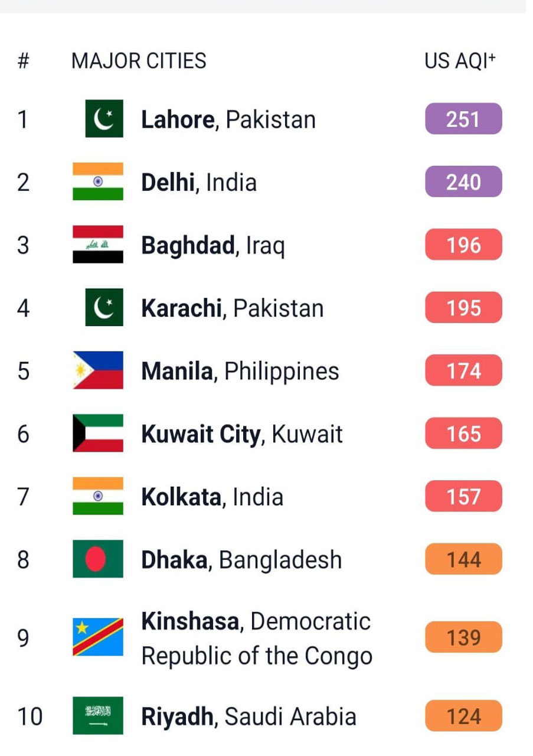The image size is (533, 756).
Task: Click the Pakistan flag beside Lahore
Action: (x=104, y=119)
